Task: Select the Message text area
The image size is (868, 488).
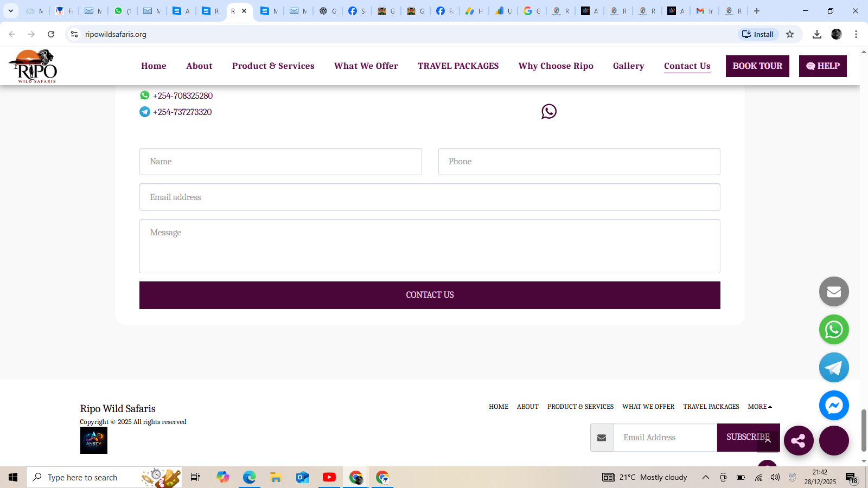Action: (x=430, y=246)
